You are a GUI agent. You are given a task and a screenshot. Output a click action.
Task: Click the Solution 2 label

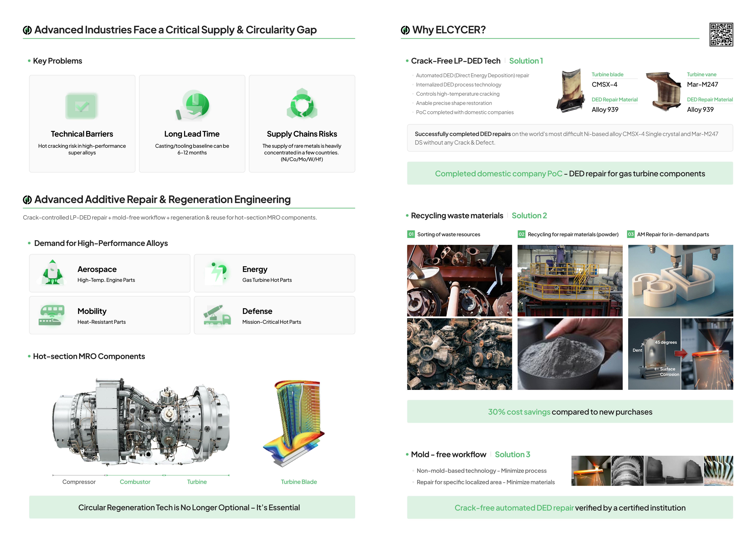529,216
